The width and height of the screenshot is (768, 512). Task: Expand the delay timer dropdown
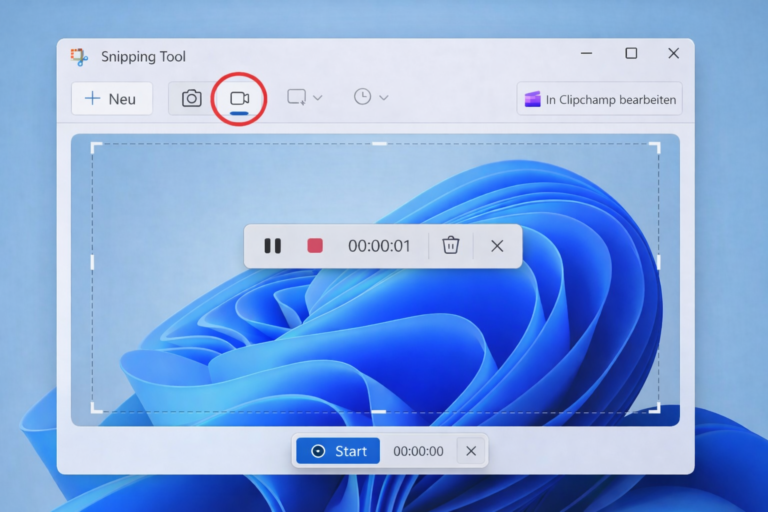point(383,98)
